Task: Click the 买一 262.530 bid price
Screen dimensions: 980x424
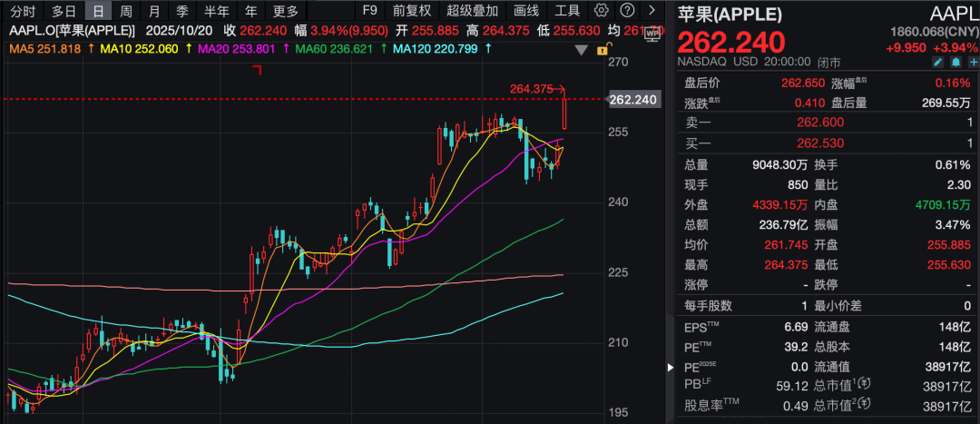Action: (x=820, y=143)
